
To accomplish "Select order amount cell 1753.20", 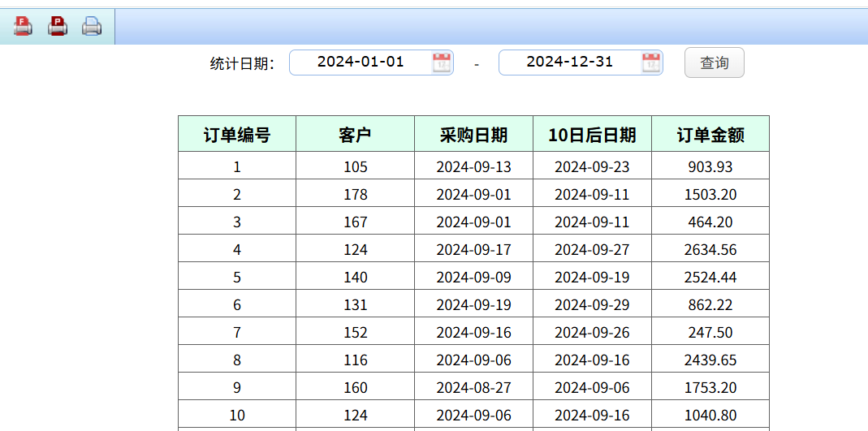I will tap(710, 387).
